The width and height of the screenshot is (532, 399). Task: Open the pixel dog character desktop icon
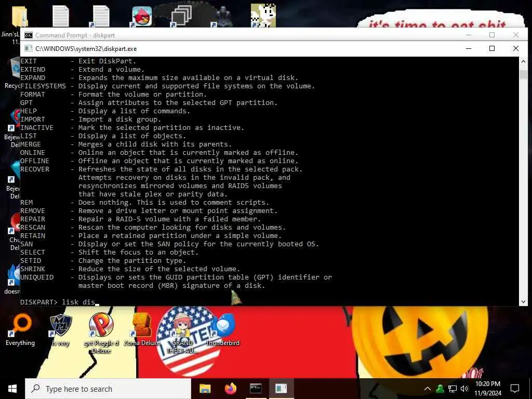[263, 16]
